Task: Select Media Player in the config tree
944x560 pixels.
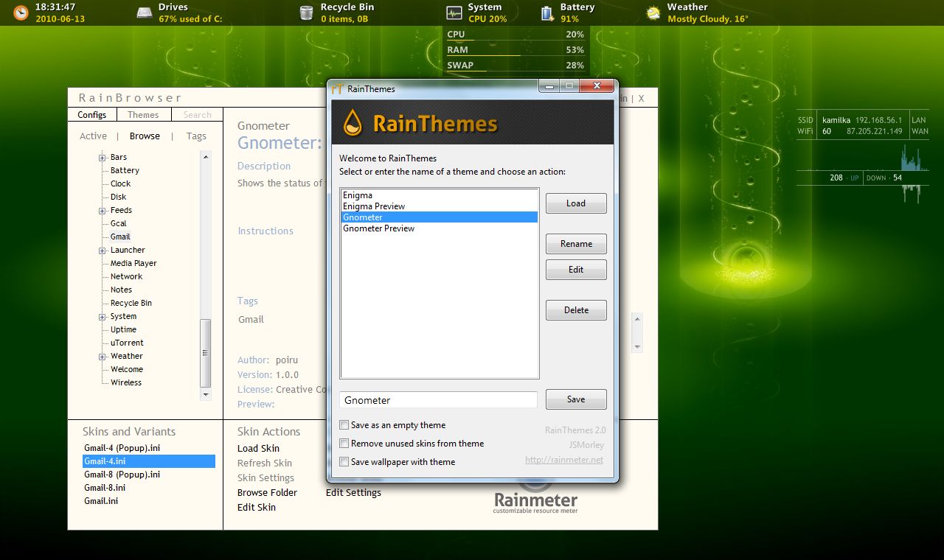Action: 133,264
